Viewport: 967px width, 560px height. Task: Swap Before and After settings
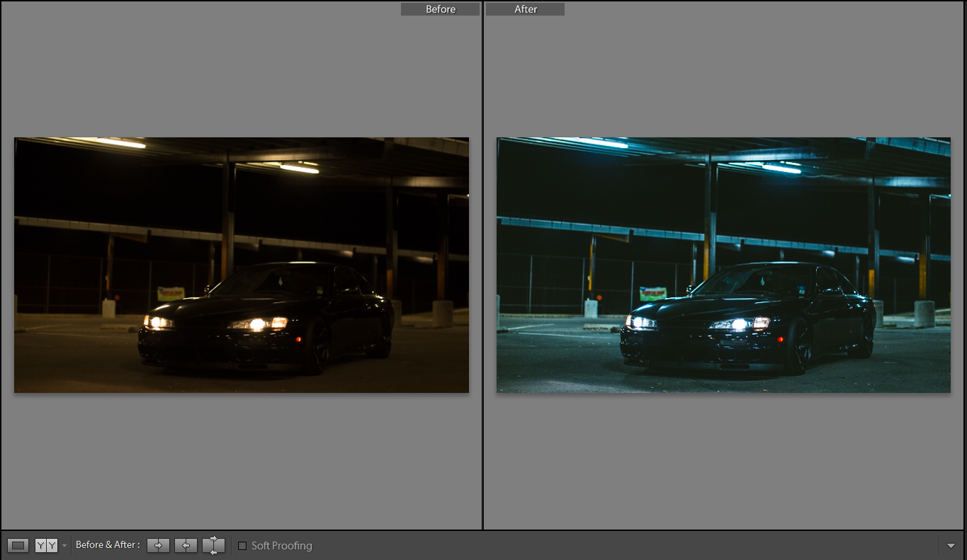[213, 545]
